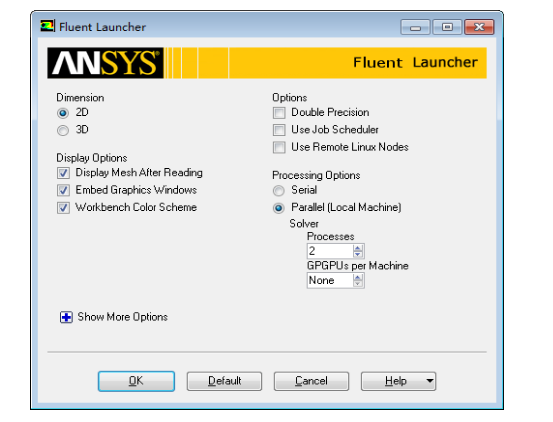Click the GPGPUs per Machine field

[x=330, y=280]
